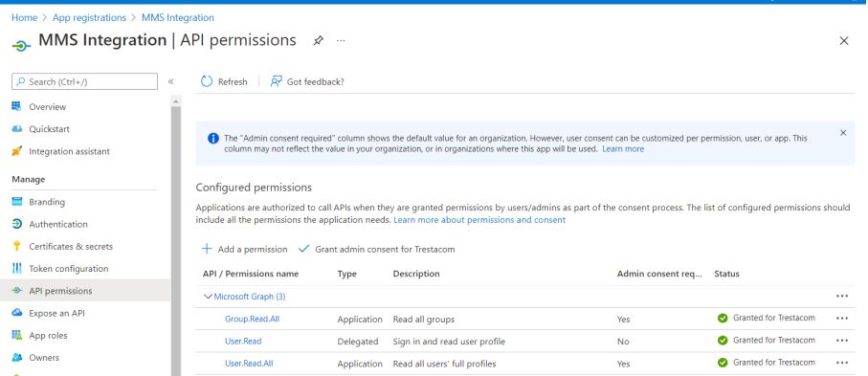The height and width of the screenshot is (376, 868).
Task: Open more options for Microsoft Graph row
Action: coord(842,297)
